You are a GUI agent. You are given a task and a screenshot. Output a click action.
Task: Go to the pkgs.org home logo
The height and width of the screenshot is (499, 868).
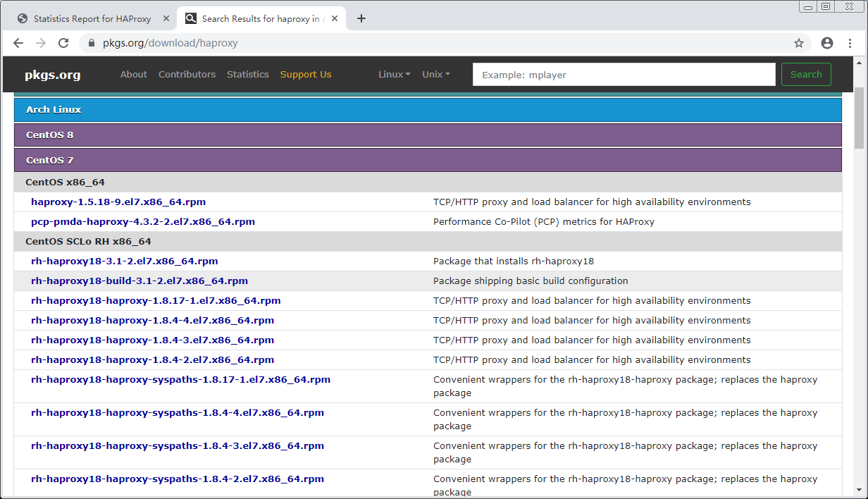point(53,75)
